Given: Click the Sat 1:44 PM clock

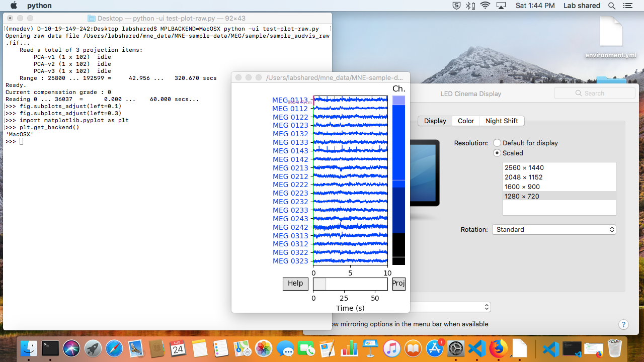Looking at the screenshot, I should (x=535, y=6).
